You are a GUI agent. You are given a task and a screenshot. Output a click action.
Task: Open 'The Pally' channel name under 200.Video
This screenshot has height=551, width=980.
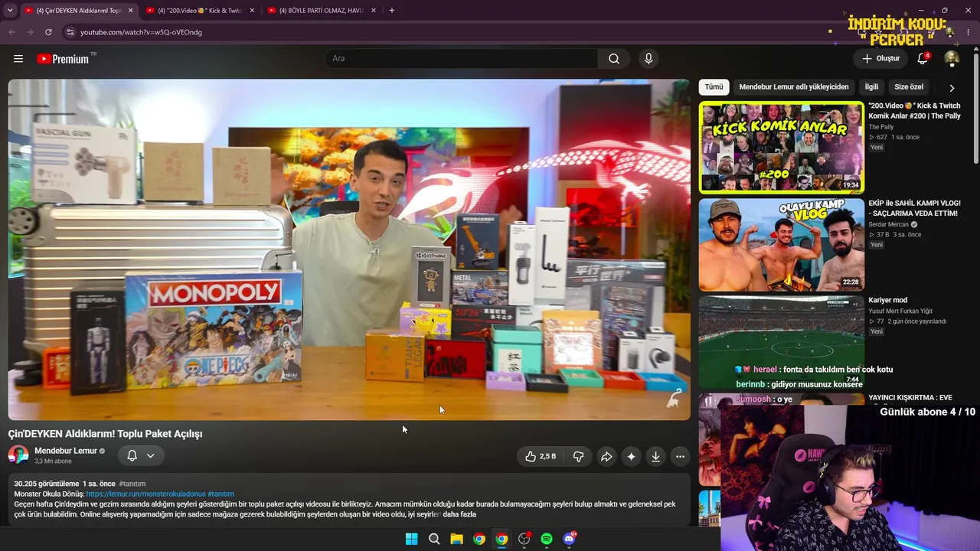(881, 127)
